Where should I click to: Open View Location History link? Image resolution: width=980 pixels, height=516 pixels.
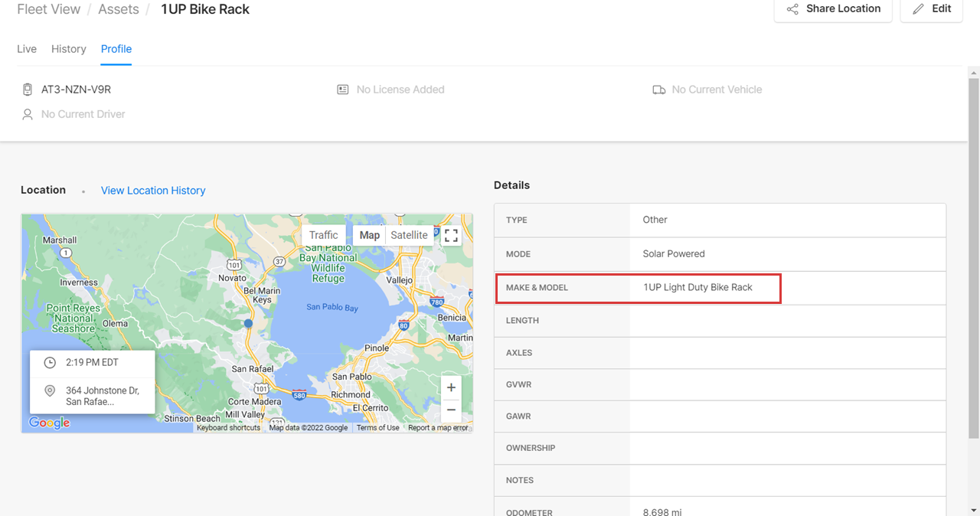pos(153,191)
